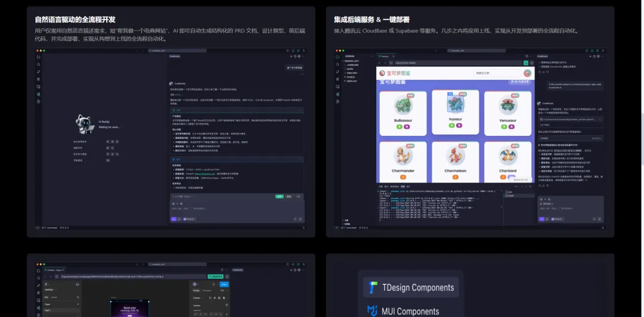Click reload icon in Preview browser bar
Viewport: 644px width, 317px height.
(x=391, y=63)
